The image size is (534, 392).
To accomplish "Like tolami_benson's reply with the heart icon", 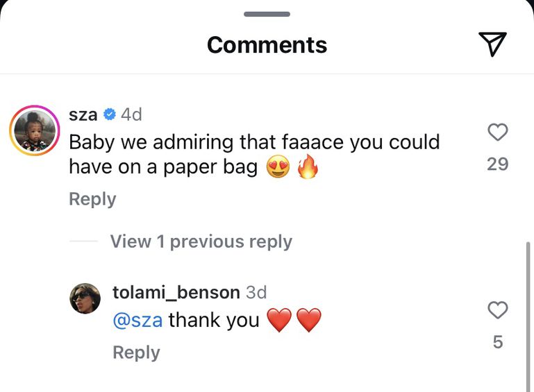I will (x=497, y=310).
